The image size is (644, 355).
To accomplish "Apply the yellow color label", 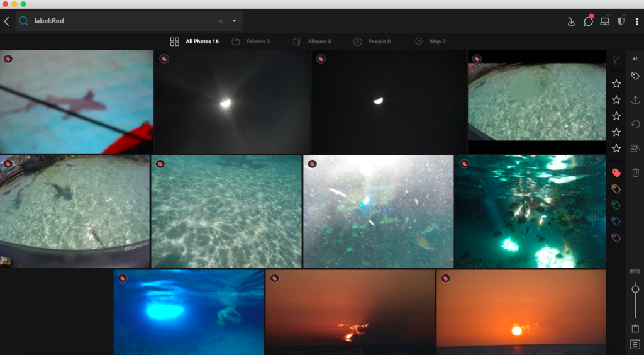I will (616, 189).
